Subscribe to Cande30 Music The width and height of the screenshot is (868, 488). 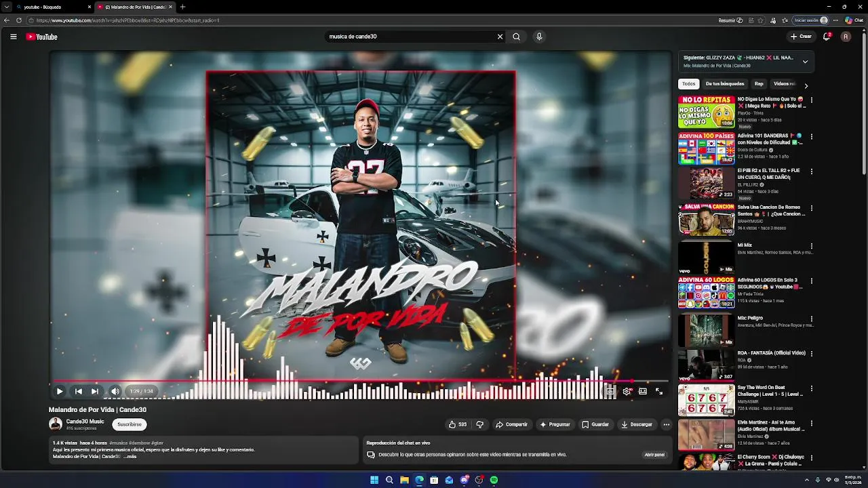point(129,424)
